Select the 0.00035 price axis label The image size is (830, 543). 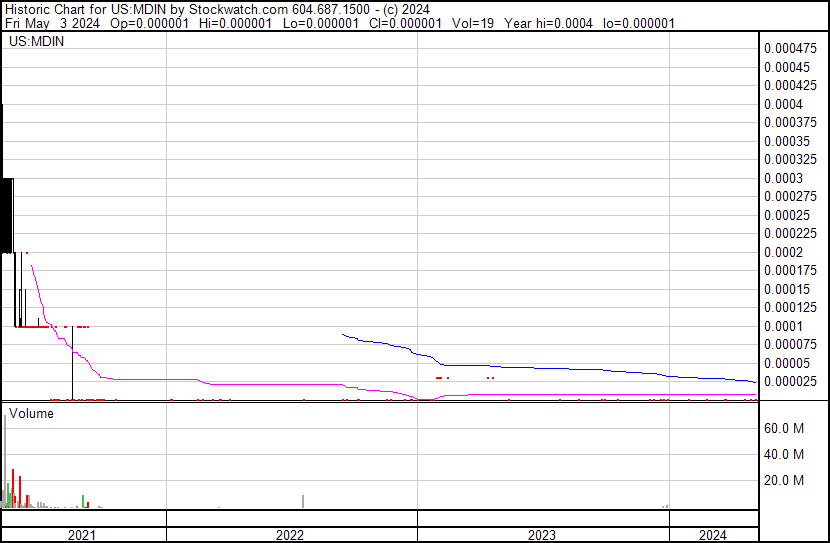tap(787, 141)
